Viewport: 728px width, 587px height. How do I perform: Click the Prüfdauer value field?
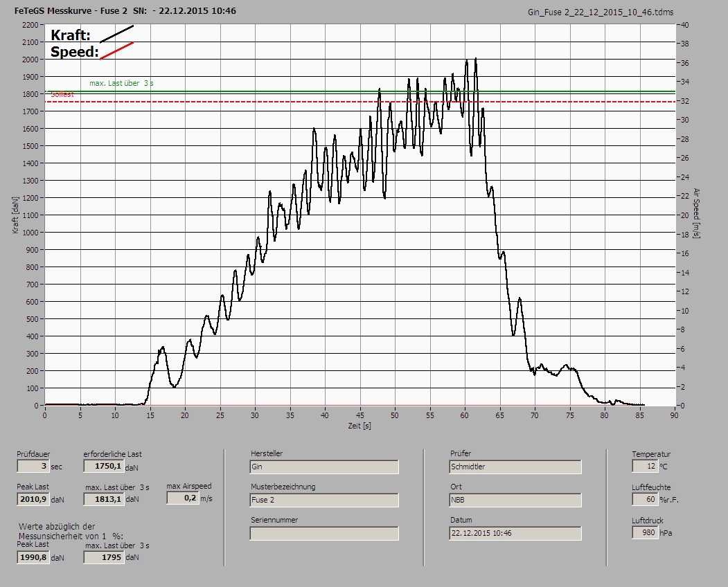pos(33,466)
